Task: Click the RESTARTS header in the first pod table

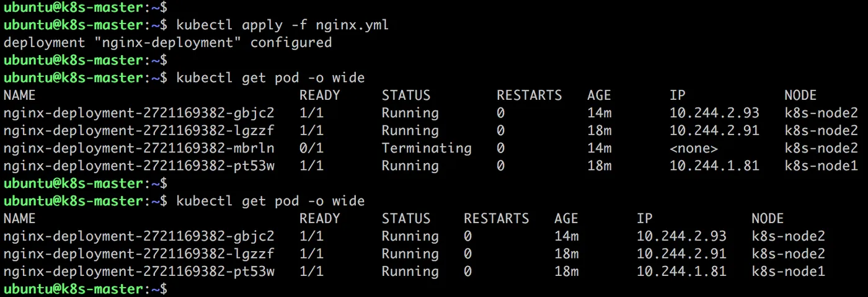Action: [x=529, y=95]
